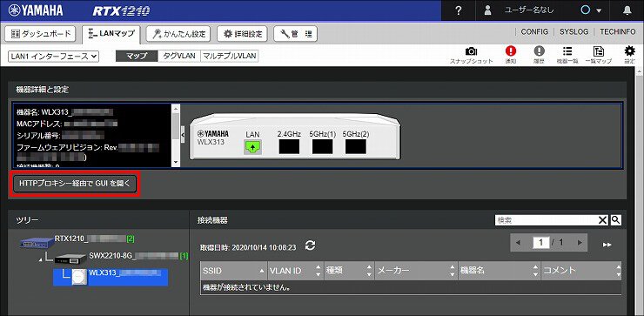Viewport: 644px width, 316px height.
Task: Select the RTX1210 router tree node
Action: (x=77, y=241)
